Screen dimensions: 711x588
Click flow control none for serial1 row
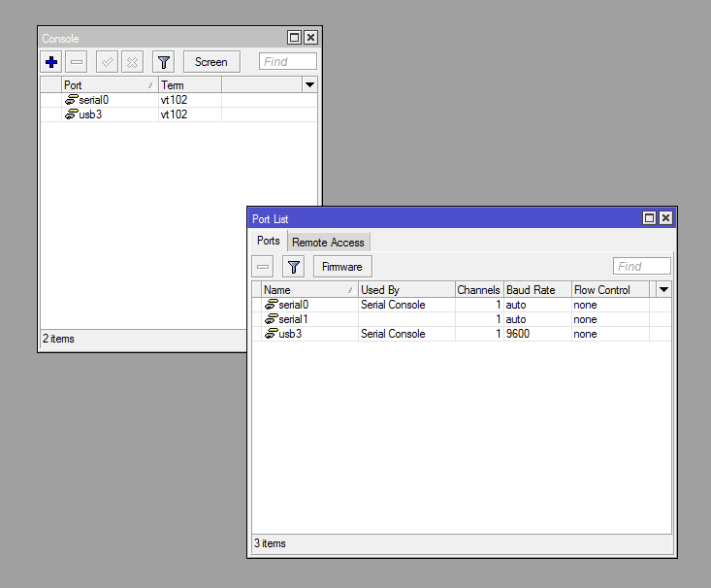[x=586, y=319]
